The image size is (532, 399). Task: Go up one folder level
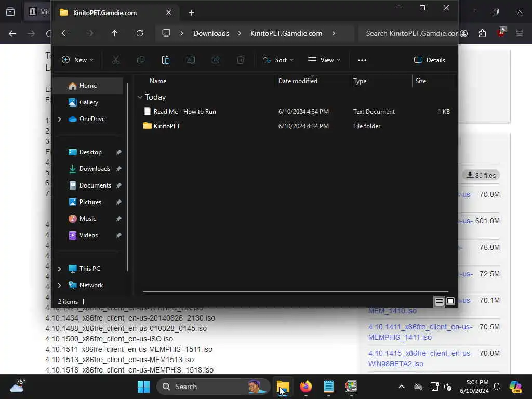click(x=115, y=33)
